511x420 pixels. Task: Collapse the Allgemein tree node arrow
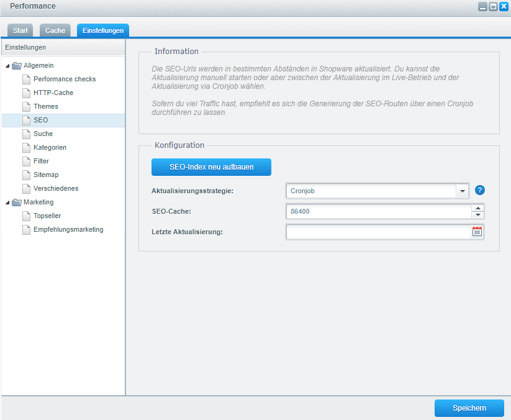pyautogui.click(x=7, y=66)
